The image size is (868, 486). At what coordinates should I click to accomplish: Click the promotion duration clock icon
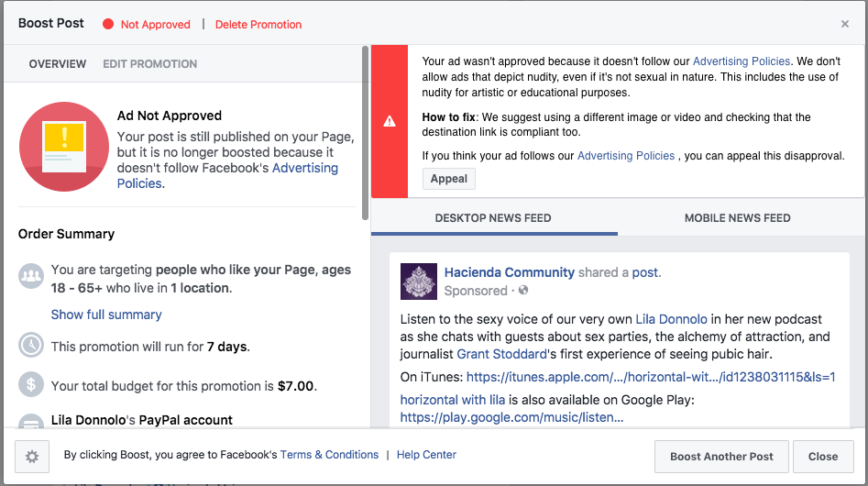point(31,345)
